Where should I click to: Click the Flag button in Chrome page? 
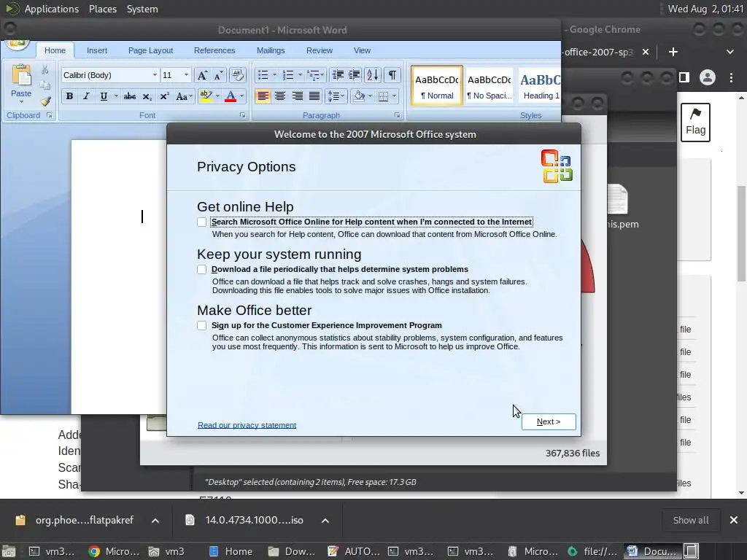tap(695, 122)
